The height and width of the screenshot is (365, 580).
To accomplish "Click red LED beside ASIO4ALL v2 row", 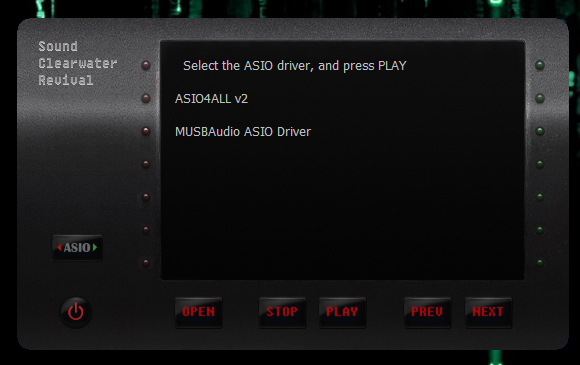I will 146,98.
